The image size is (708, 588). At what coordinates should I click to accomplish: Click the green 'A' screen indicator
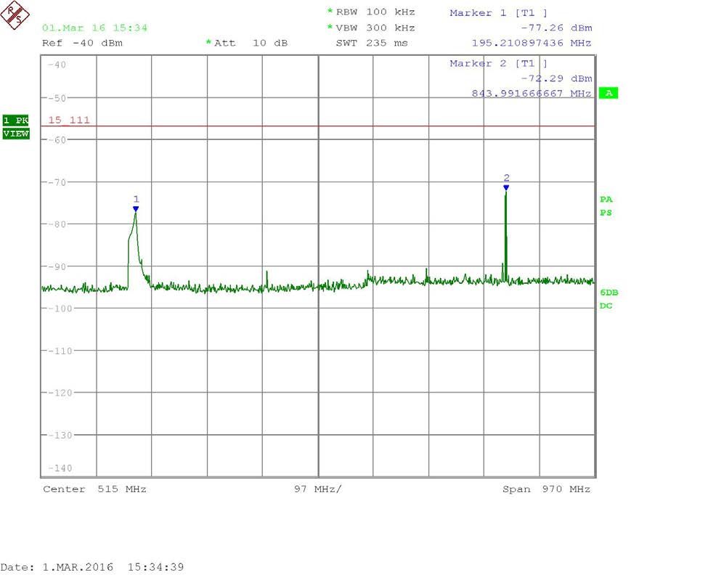point(609,94)
